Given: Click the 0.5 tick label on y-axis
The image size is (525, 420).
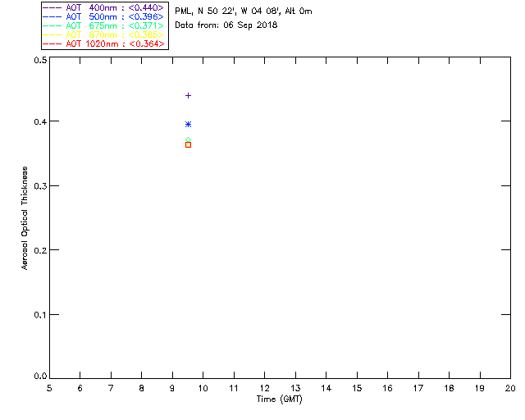Looking at the screenshot, I should pyautogui.click(x=39, y=61).
